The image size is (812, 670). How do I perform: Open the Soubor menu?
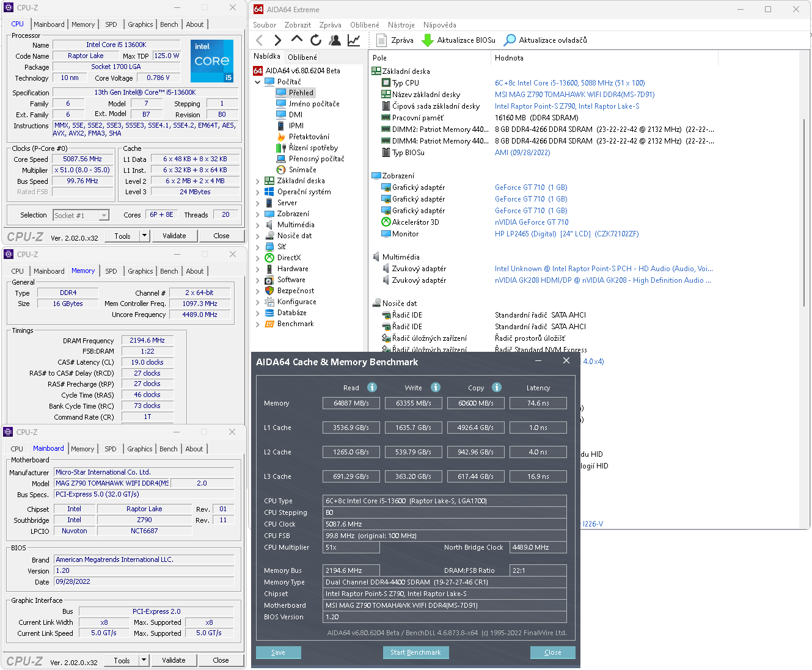click(265, 25)
